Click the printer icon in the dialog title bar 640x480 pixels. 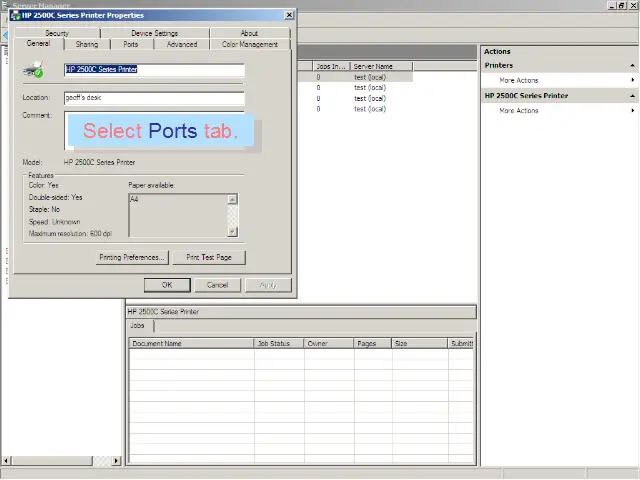[16, 16]
